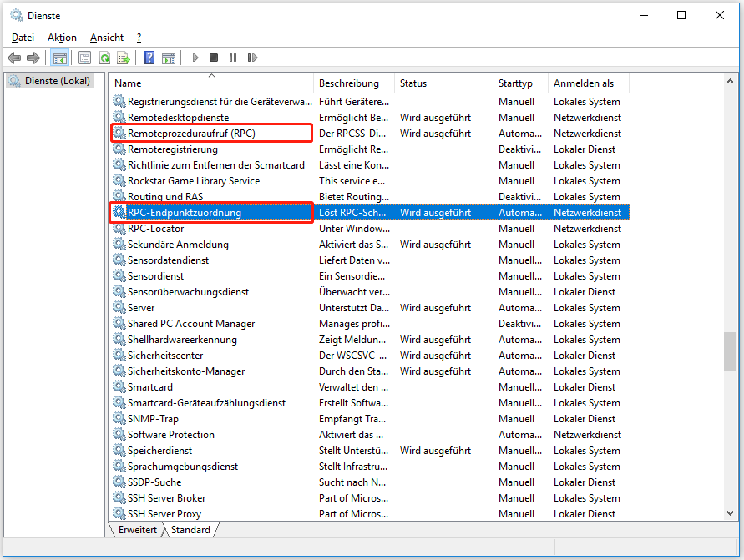Open the Properties toolbar icon
The height and width of the screenshot is (560, 744).
(85, 58)
